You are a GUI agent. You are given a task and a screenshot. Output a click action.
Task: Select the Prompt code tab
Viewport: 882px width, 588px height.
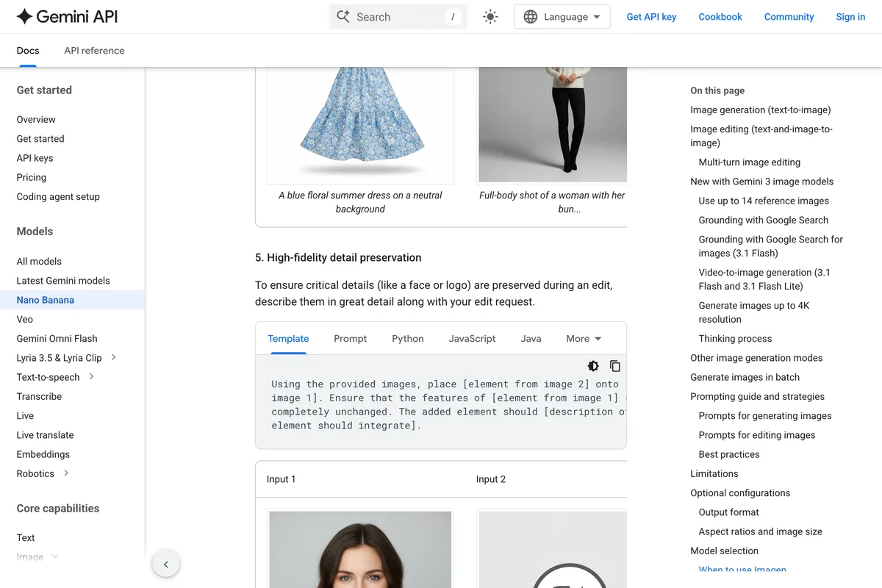[350, 339]
